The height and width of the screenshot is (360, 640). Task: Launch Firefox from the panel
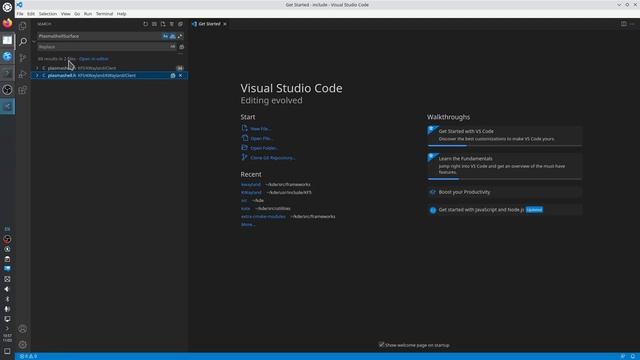pyautogui.click(x=7, y=23)
